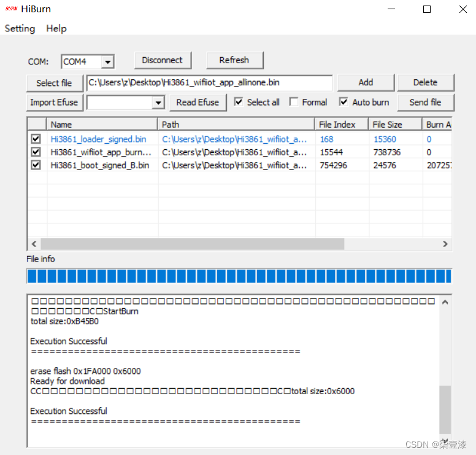476x455 pixels.
Task: Select Hi3861_boot_signed_B.bin file name
Action: [100, 165]
